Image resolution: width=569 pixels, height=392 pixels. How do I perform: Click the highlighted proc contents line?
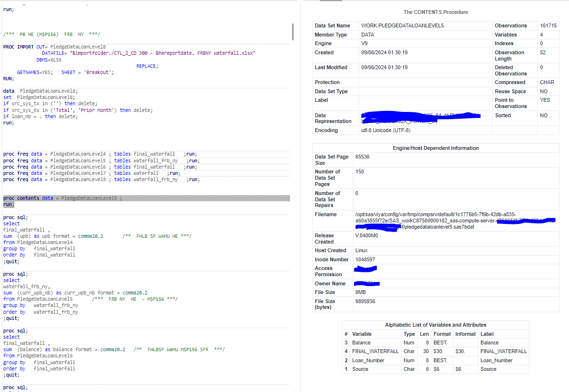(62, 198)
